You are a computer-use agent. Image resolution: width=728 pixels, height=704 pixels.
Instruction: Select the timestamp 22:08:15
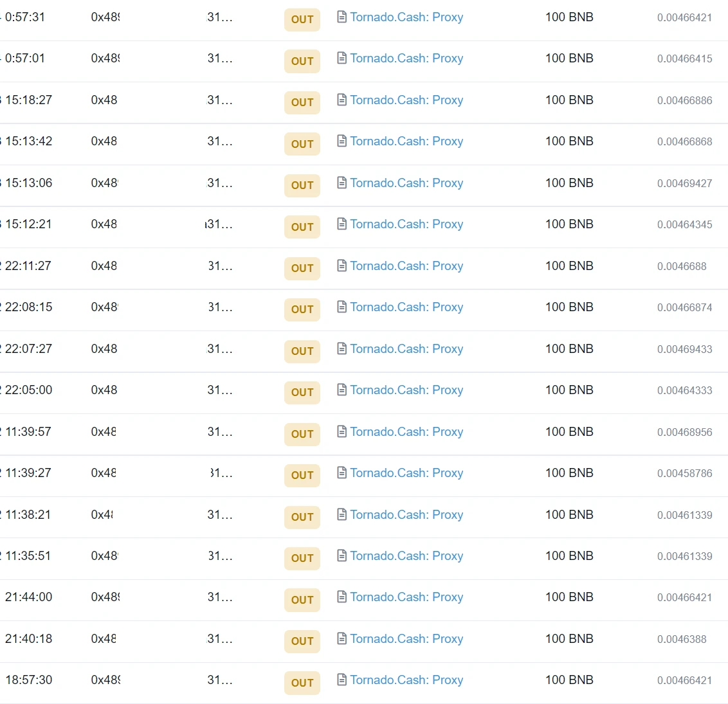coord(29,307)
